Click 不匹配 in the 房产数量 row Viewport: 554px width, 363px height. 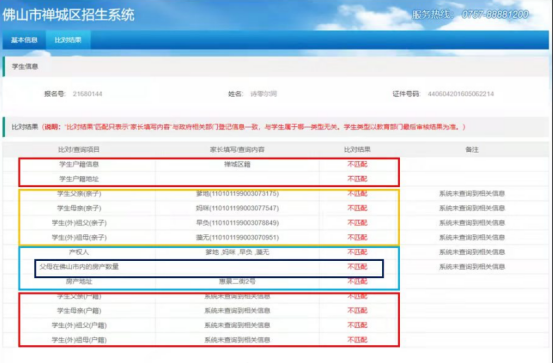tap(357, 267)
